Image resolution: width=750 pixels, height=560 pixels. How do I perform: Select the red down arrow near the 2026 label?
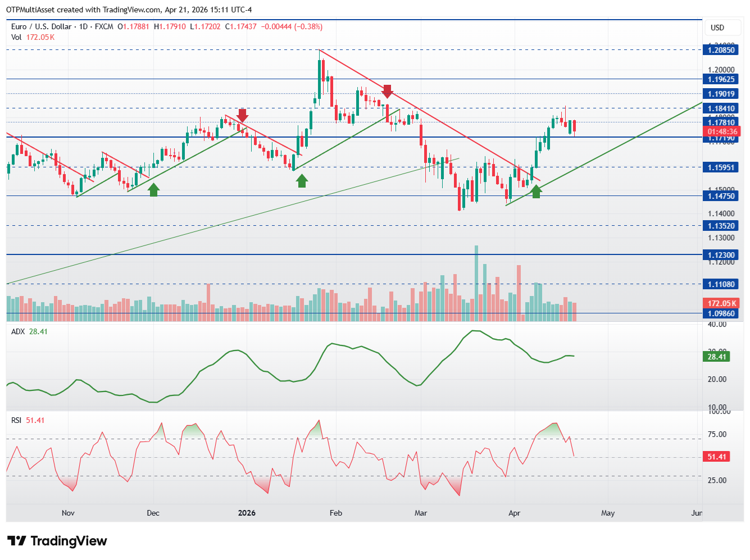(242, 116)
